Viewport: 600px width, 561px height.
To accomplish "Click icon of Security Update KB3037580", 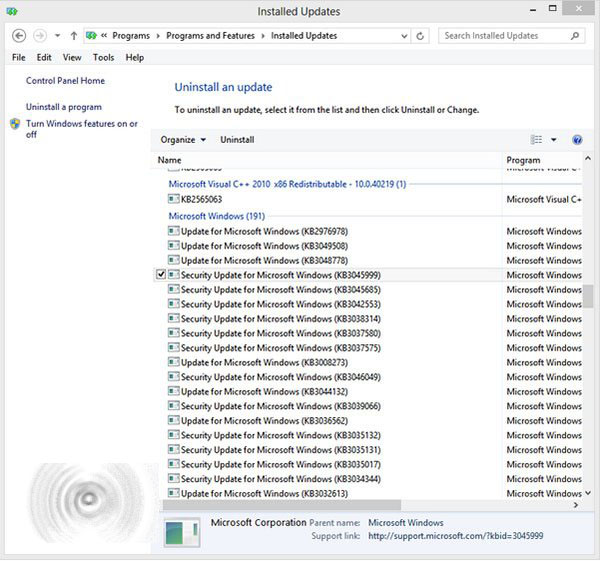I will pos(174,333).
